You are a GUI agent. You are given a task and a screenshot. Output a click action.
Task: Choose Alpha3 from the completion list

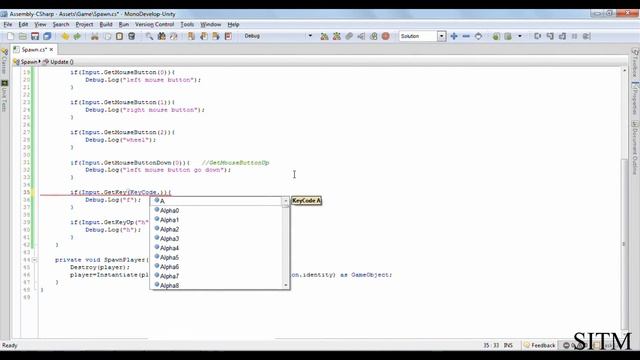[216, 239]
